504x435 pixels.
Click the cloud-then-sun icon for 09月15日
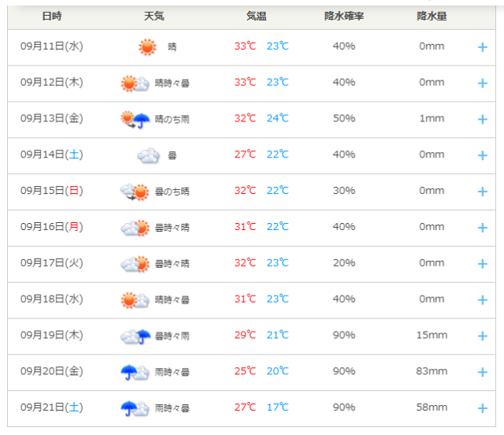pyautogui.click(x=135, y=191)
